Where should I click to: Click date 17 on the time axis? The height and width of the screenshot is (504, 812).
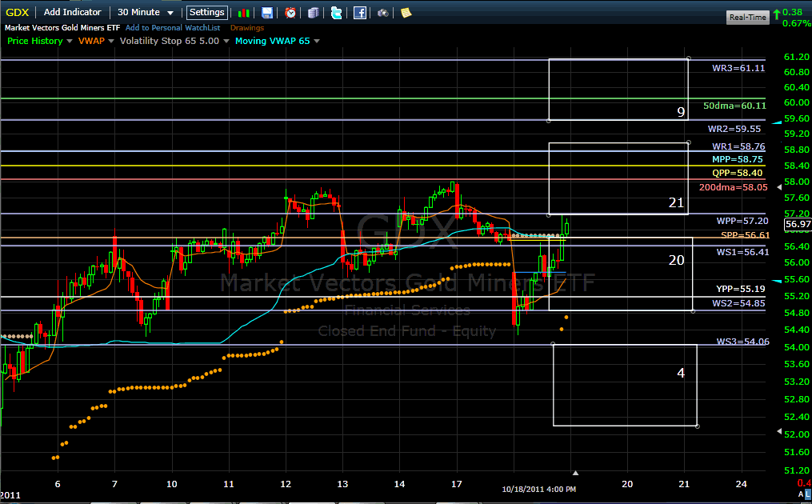[x=456, y=484]
